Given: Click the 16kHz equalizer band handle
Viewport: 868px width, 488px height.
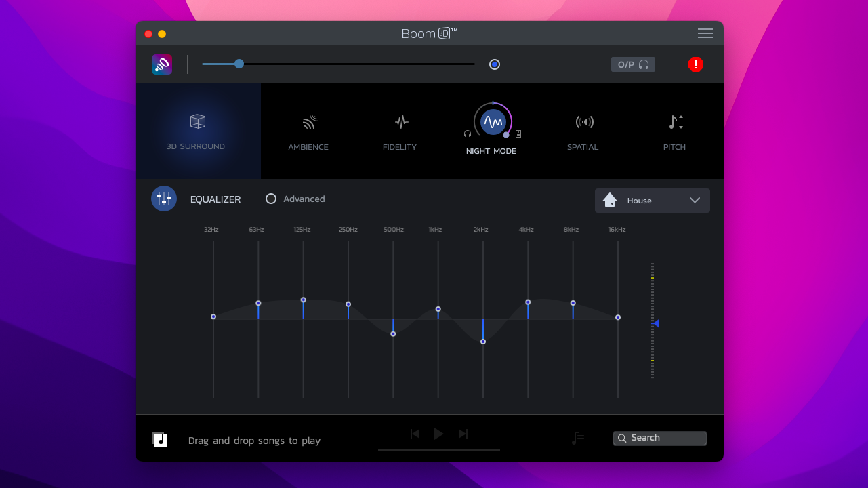Looking at the screenshot, I should [618, 317].
